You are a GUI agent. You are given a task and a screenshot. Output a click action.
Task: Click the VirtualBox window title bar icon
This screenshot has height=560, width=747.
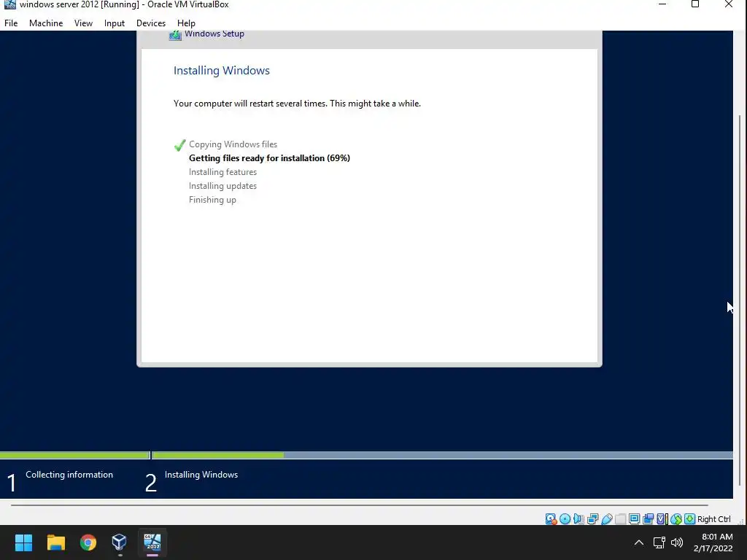click(x=9, y=4)
